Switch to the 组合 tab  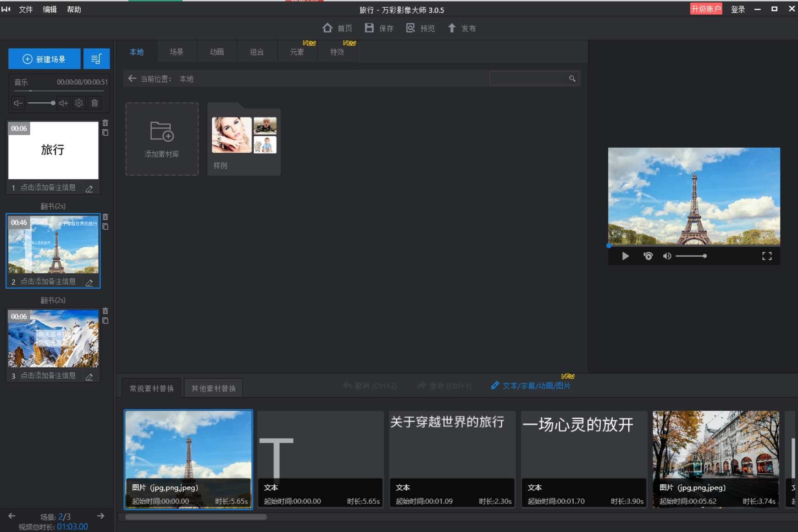coord(257,52)
